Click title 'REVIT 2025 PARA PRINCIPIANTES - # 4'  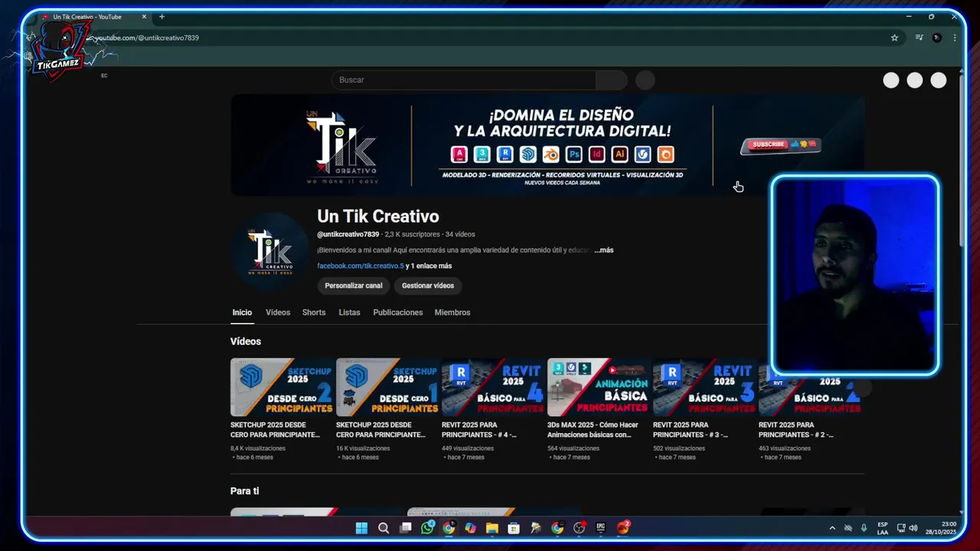479,429
